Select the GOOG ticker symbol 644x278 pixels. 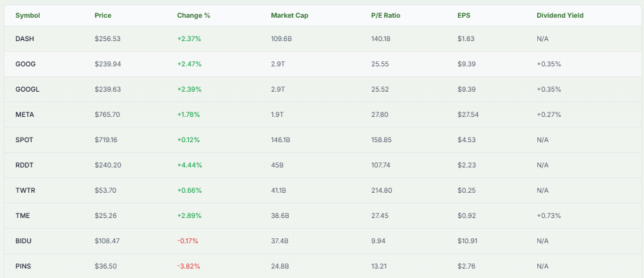pos(25,64)
